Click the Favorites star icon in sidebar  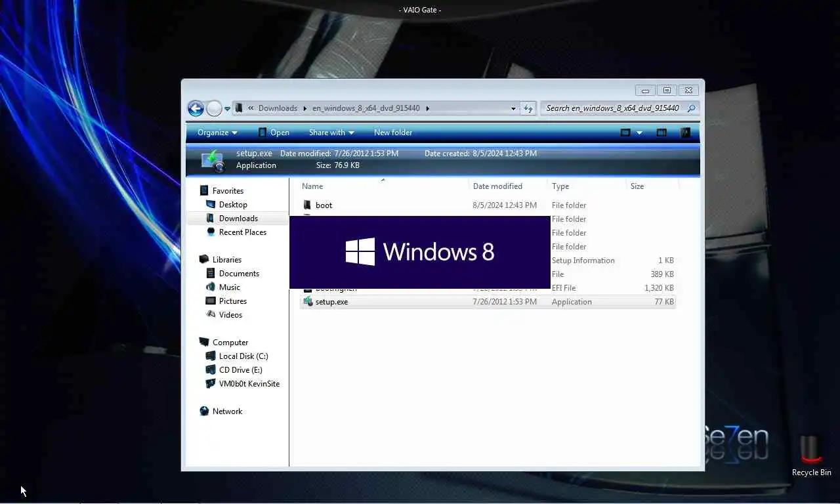tap(204, 190)
